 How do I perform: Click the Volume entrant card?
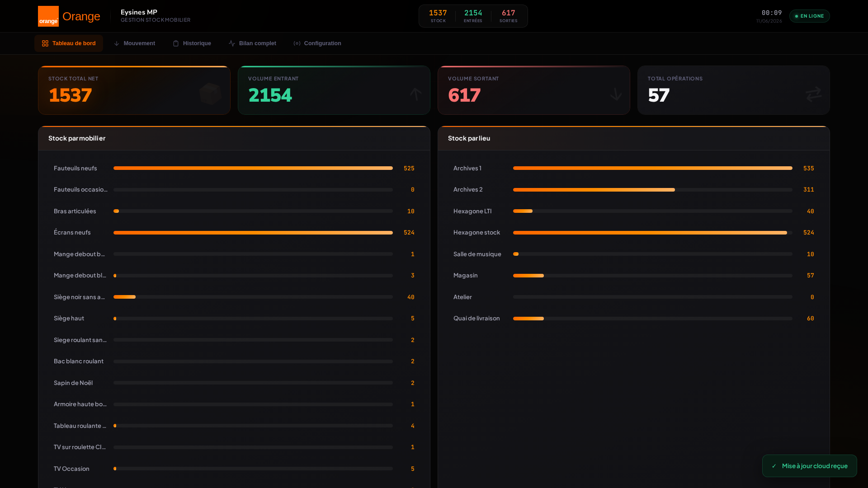[334, 90]
